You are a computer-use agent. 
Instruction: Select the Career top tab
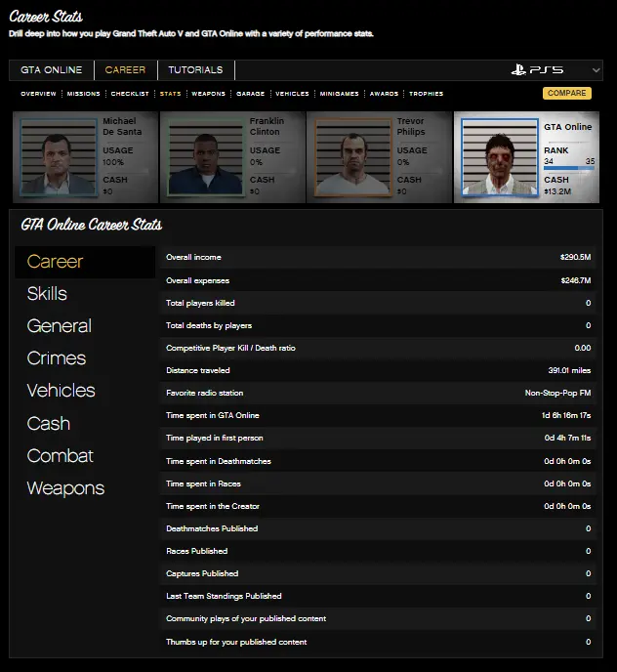tap(125, 70)
